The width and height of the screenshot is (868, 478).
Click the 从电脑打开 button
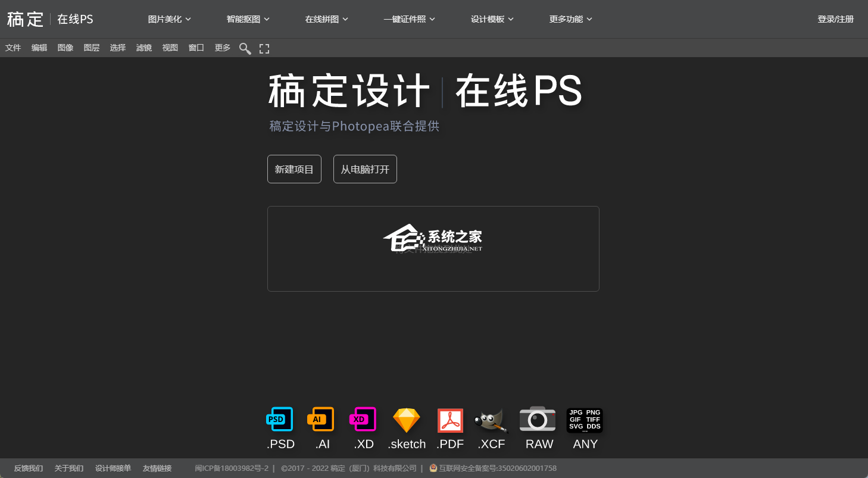coord(365,169)
